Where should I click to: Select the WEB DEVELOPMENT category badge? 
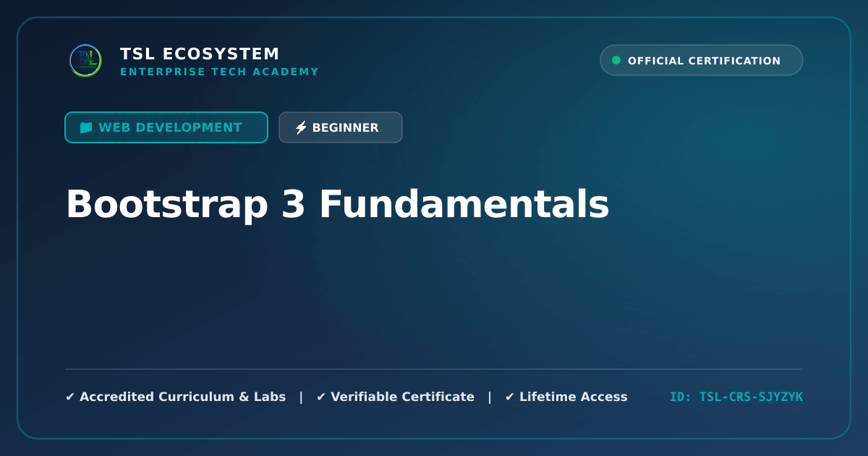pyautogui.click(x=166, y=127)
